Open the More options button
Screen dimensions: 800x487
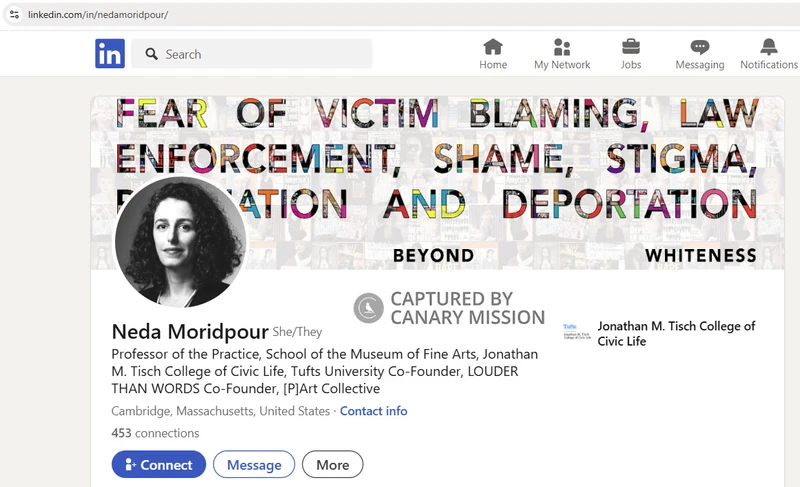point(333,465)
